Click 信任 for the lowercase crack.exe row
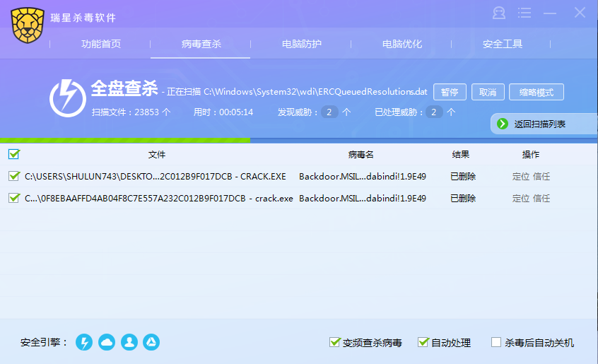The width and height of the screenshot is (598, 364). [x=541, y=198]
